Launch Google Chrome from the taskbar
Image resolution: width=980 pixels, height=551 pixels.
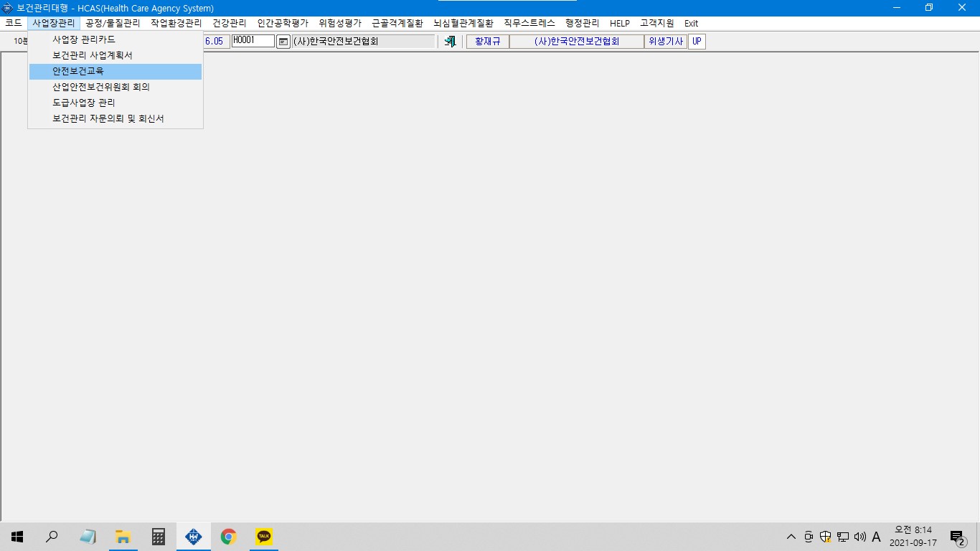point(229,537)
